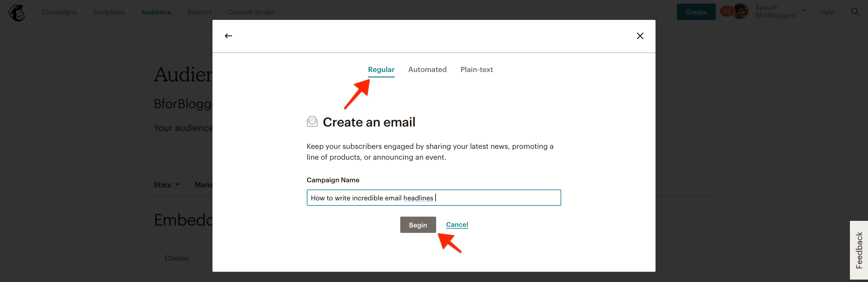Image resolution: width=868 pixels, height=282 pixels.
Task: Open Content Studio
Action: [x=251, y=12]
